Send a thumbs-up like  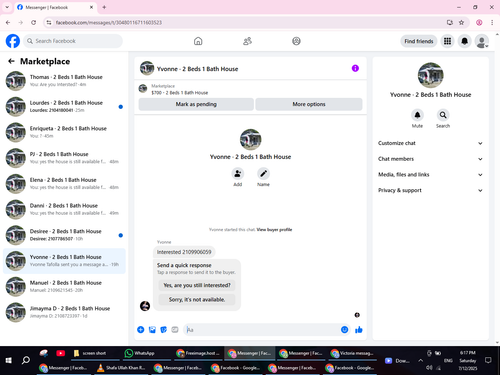click(359, 330)
